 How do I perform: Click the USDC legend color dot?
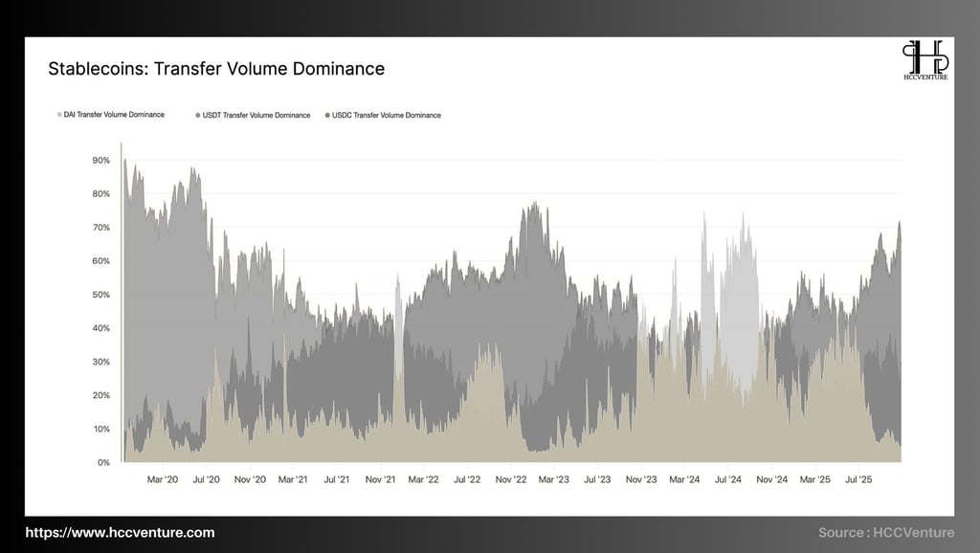(x=327, y=116)
